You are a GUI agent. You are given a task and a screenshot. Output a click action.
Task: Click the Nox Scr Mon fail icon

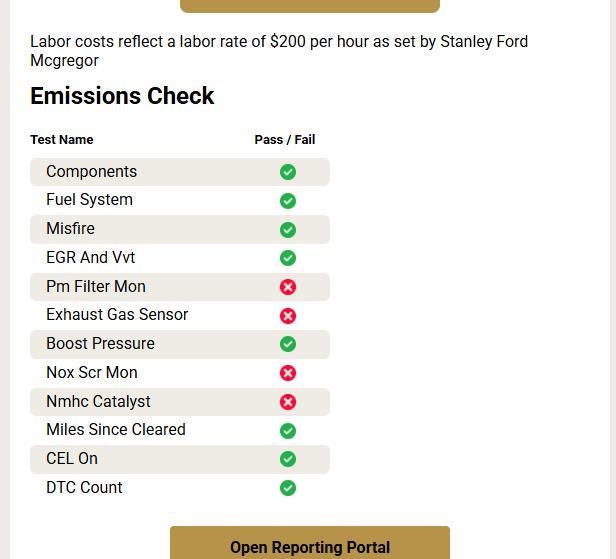tap(288, 373)
